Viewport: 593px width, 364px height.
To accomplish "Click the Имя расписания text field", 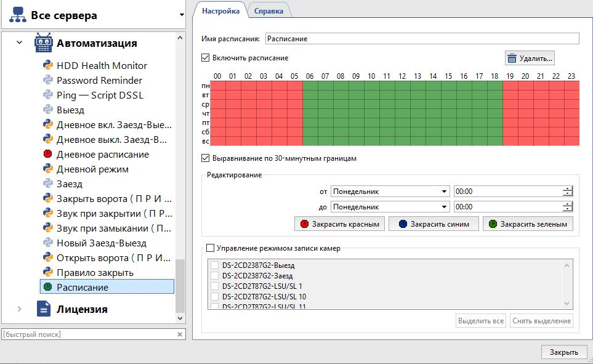I will point(422,39).
